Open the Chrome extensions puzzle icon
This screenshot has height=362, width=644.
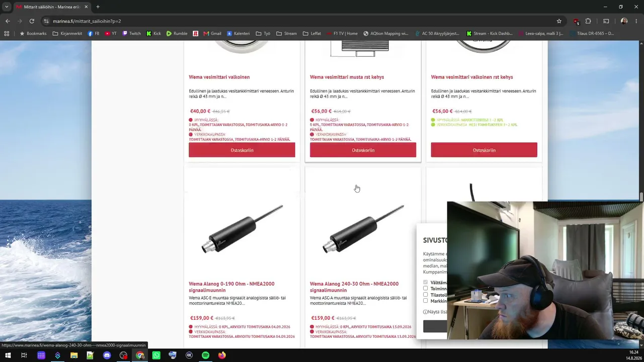click(588, 21)
